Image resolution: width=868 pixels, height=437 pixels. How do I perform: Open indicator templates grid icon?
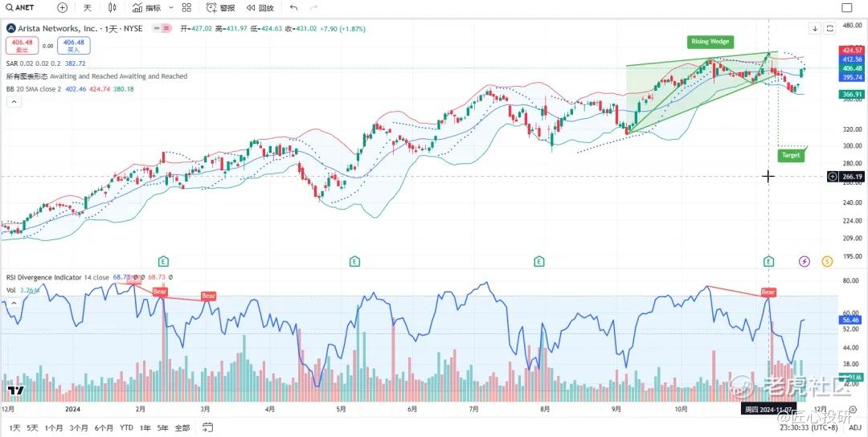pos(186,8)
